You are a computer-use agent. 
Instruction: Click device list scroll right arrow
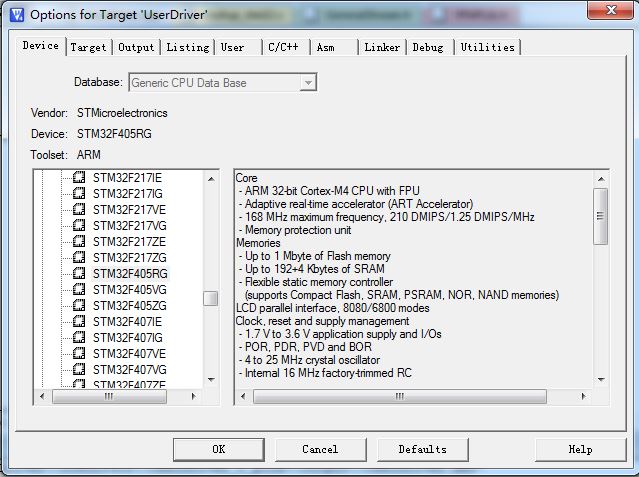point(193,396)
